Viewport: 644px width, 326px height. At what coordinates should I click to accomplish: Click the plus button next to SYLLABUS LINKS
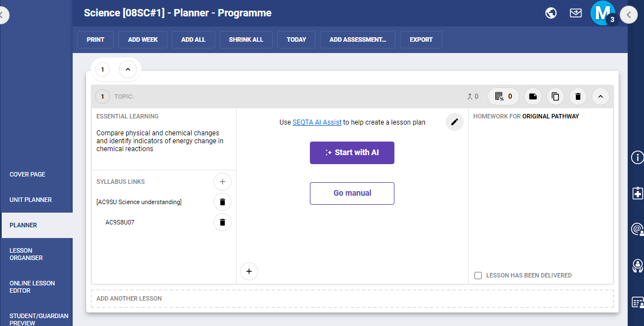223,182
